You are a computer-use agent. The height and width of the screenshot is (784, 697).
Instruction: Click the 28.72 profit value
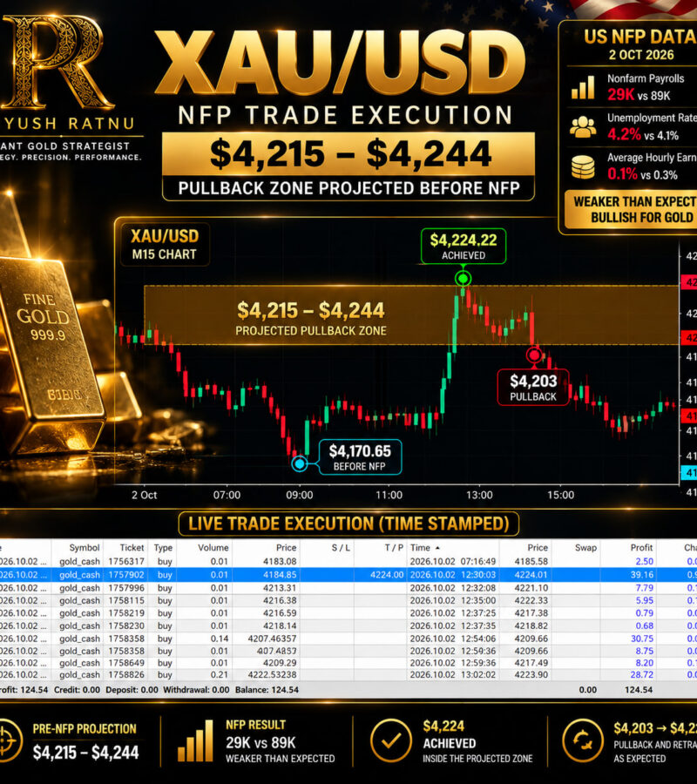(642, 674)
